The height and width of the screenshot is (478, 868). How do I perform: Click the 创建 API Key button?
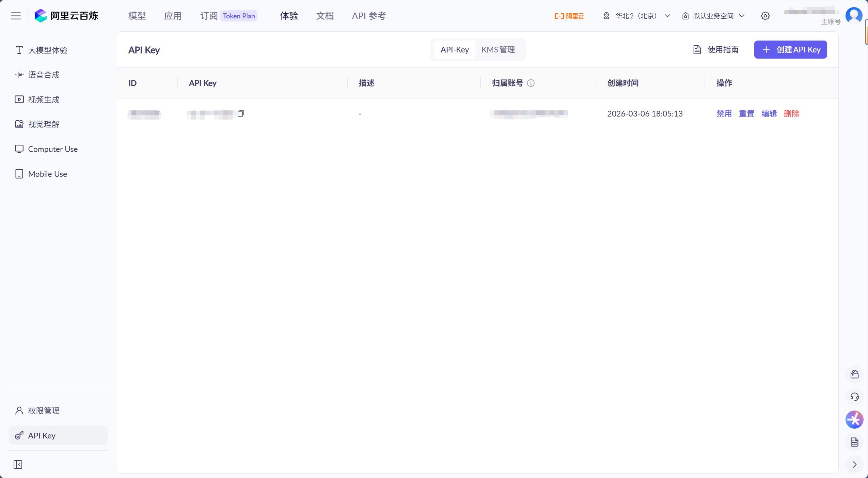(790, 50)
